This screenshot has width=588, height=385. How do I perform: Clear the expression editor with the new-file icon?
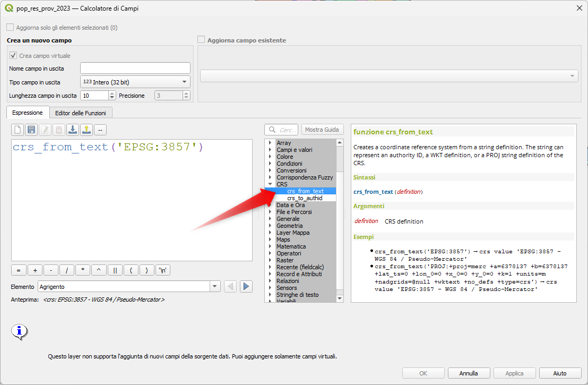pyautogui.click(x=18, y=130)
